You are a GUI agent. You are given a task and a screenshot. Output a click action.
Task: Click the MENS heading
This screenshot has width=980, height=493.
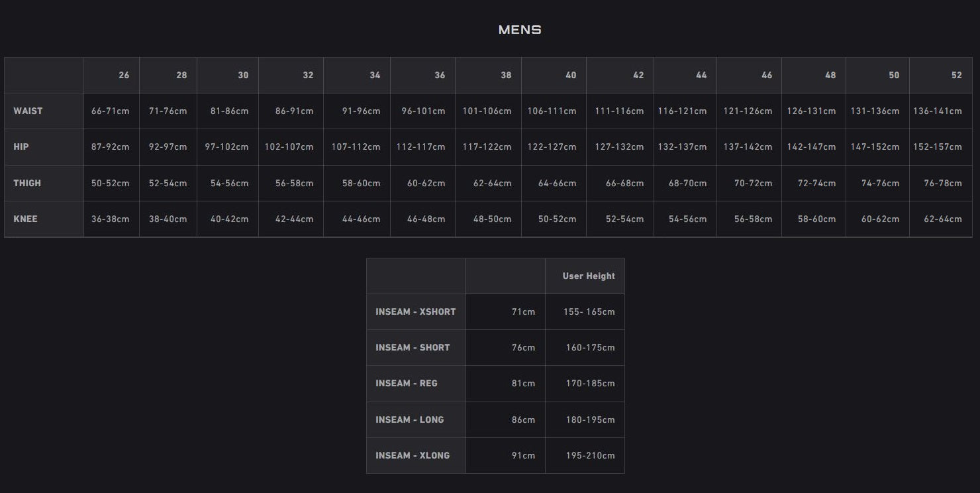[x=520, y=30]
